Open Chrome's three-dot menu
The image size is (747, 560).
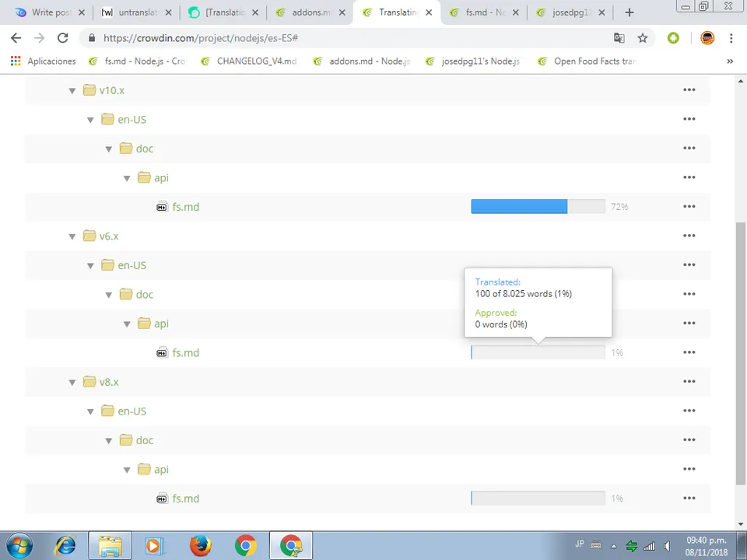pyautogui.click(x=731, y=38)
